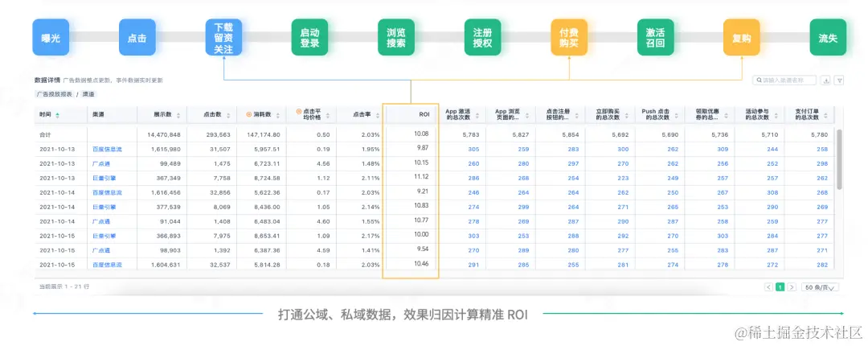Sort Push 点击的总次数 column
868x346 pixels.
click(x=676, y=115)
